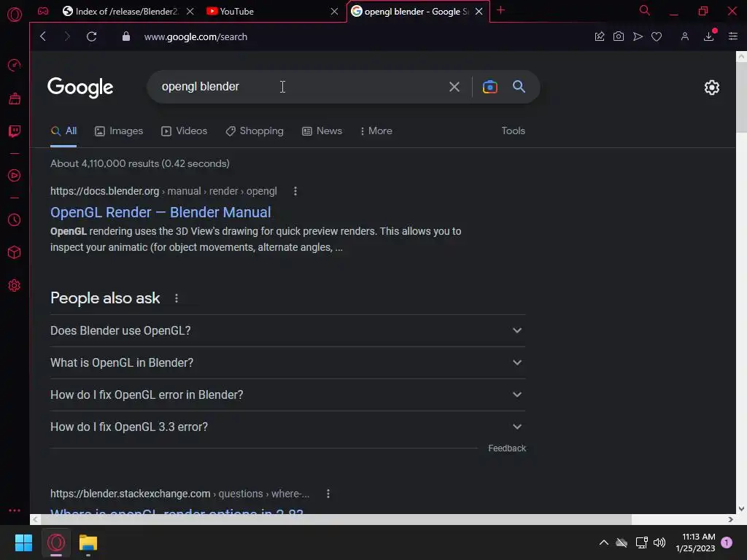Image resolution: width=747 pixels, height=560 pixels.
Task: Go back to previous page
Action: click(x=43, y=36)
